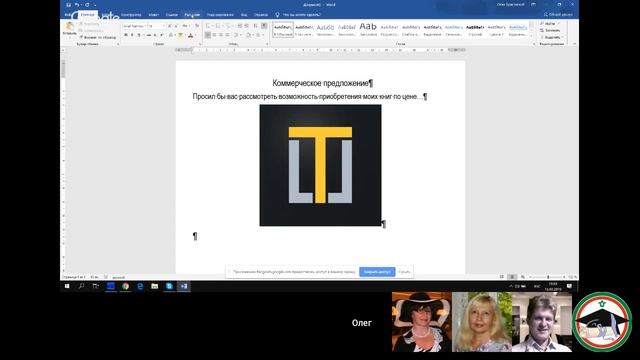The width and height of the screenshot is (640, 360).
Task: Select the T logo image in document
Action: tap(320, 165)
